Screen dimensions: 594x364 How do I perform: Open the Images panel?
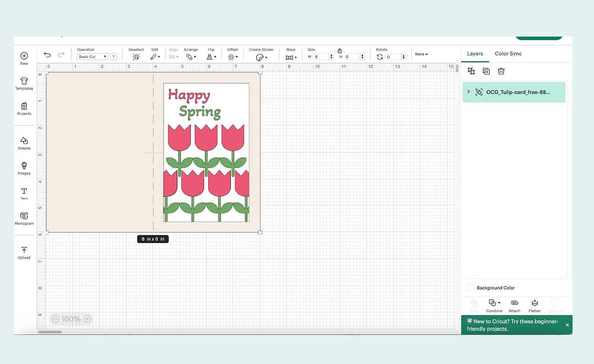[24, 169]
